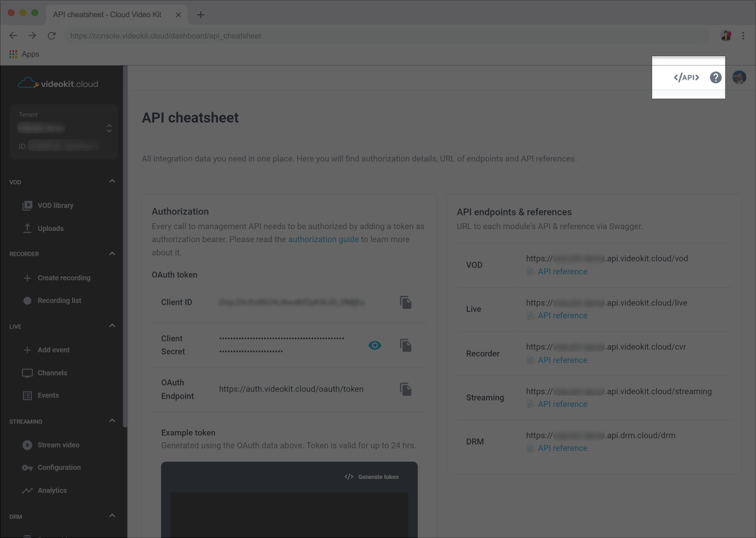This screenshot has width=756, height=538.
Task: Copy the Client Secret value
Action: pyautogui.click(x=406, y=345)
